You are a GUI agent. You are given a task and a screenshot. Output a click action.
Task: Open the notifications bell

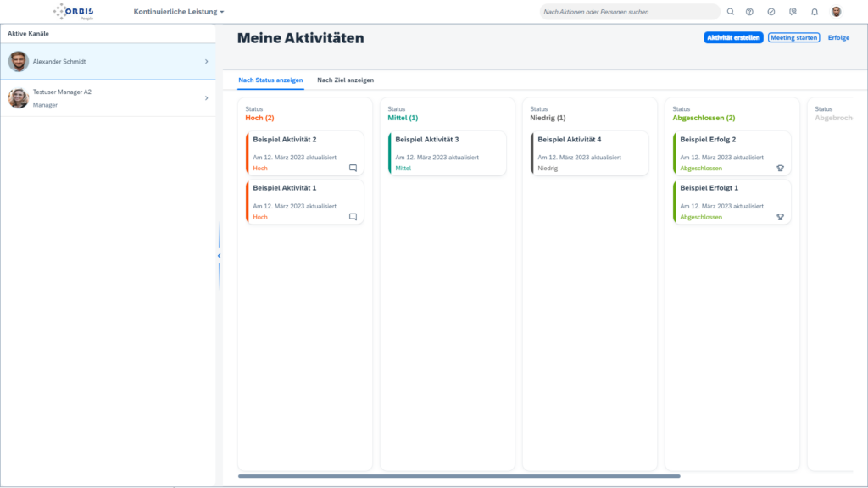tap(813, 11)
